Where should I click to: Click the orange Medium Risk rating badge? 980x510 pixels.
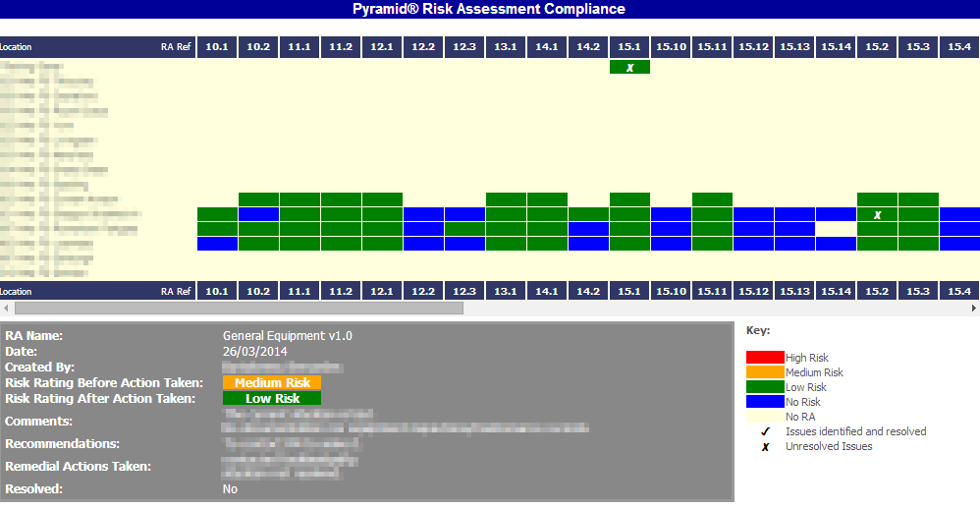pyautogui.click(x=272, y=383)
